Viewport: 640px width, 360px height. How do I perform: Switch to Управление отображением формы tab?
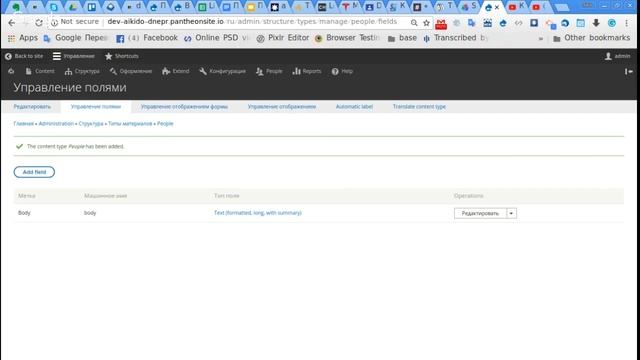point(184,107)
